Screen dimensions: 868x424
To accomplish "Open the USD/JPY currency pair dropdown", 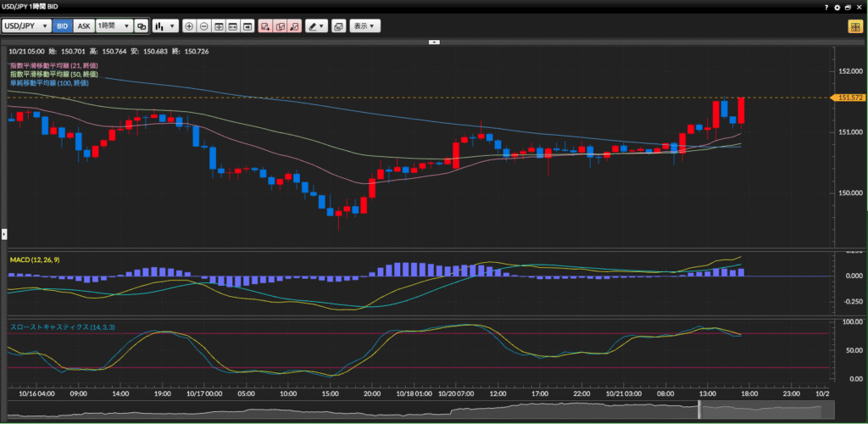I will tap(26, 26).
